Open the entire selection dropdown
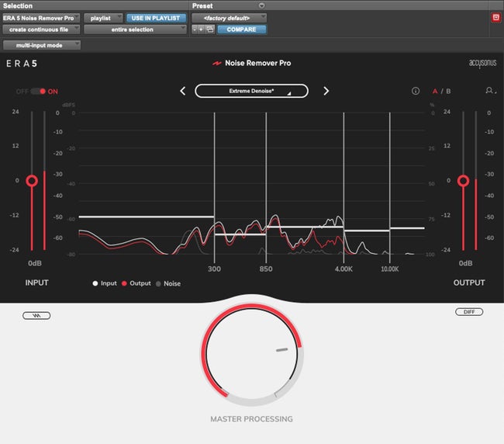 [x=135, y=29]
